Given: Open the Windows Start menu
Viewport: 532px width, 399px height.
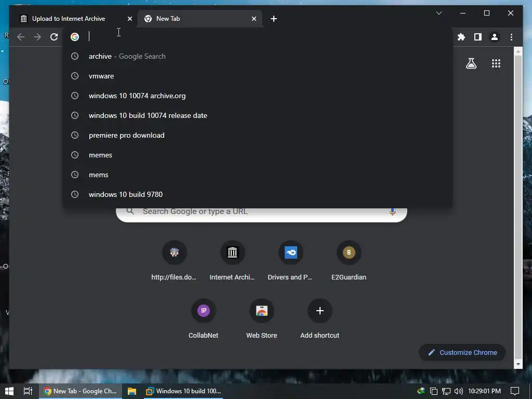Looking at the screenshot, I should (x=9, y=391).
